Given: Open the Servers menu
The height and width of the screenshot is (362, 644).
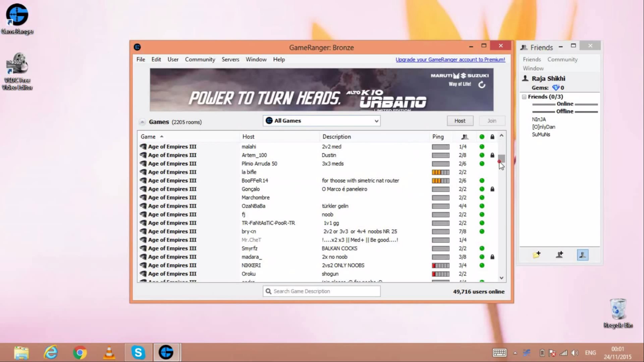Looking at the screenshot, I should coord(230,59).
